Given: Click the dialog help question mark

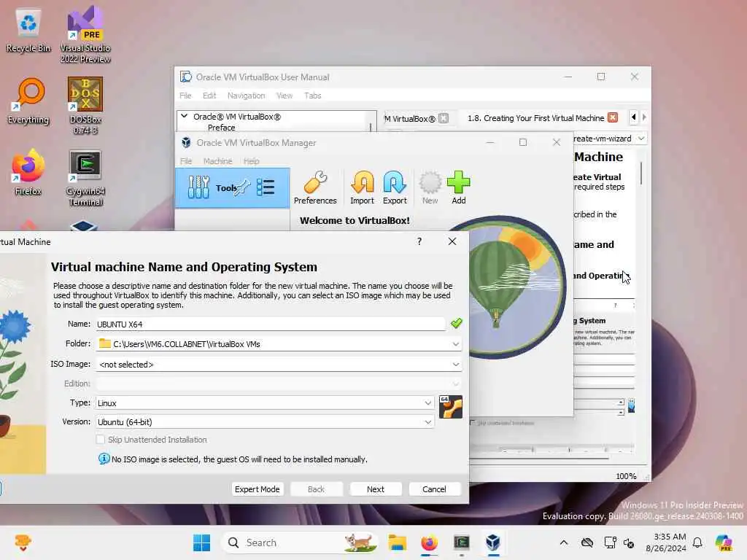Looking at the screenshot, I should (x=419, y=241).
